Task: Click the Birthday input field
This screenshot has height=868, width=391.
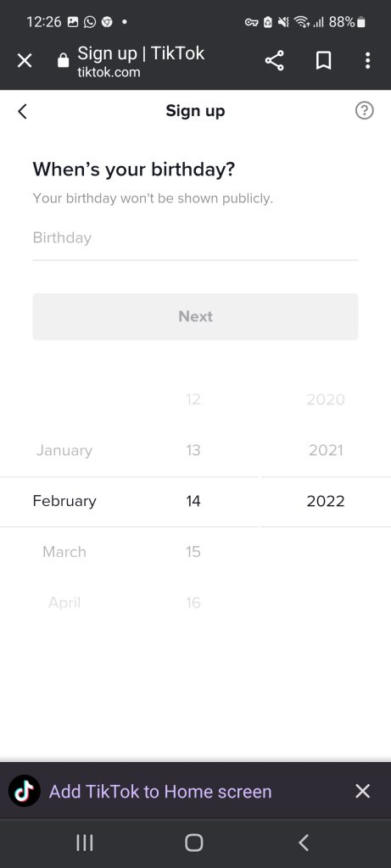Action: [x=195, y=239]
